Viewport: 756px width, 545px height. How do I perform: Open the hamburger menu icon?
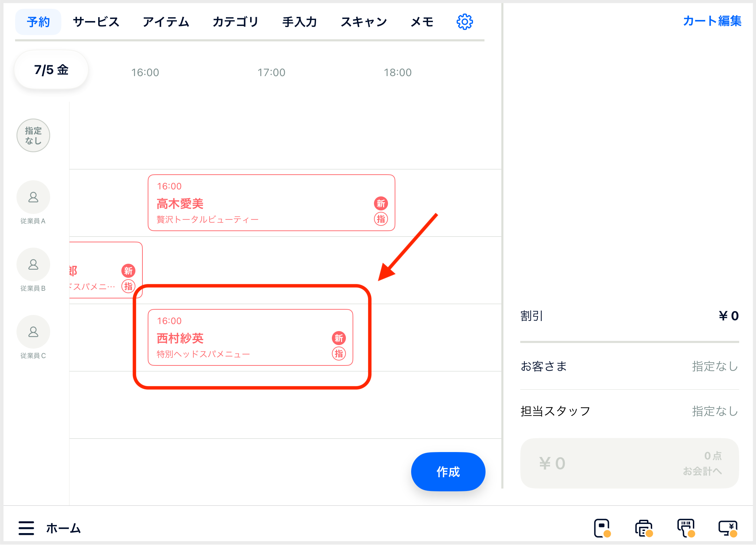coord(26,528)
